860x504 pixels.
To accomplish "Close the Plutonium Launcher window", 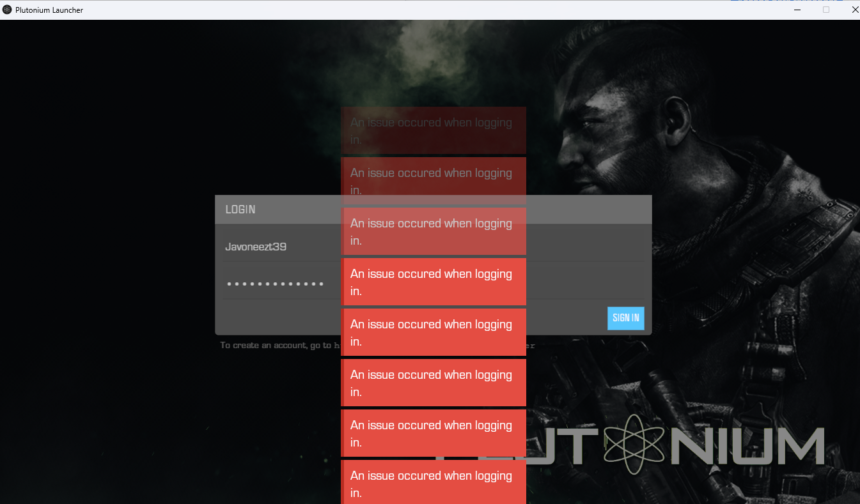I will [855, 10].
